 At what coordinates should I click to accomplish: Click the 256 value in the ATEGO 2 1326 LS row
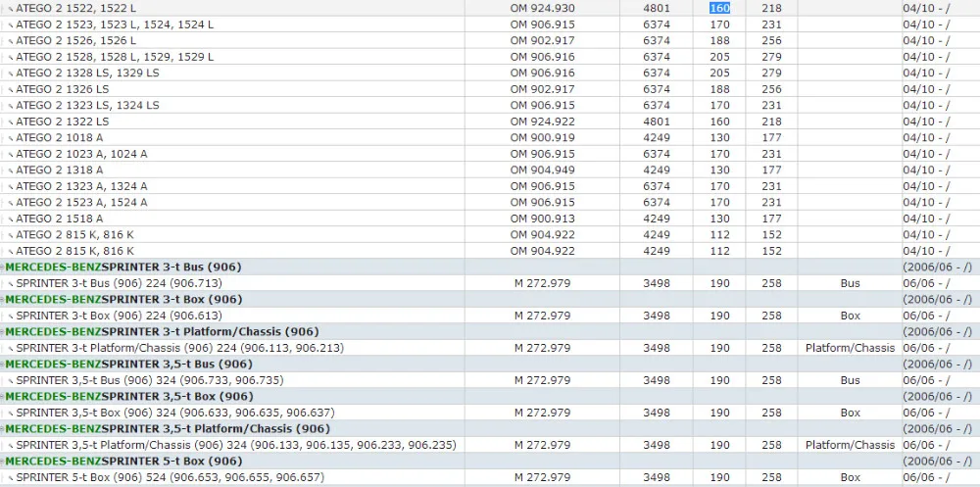772,89
